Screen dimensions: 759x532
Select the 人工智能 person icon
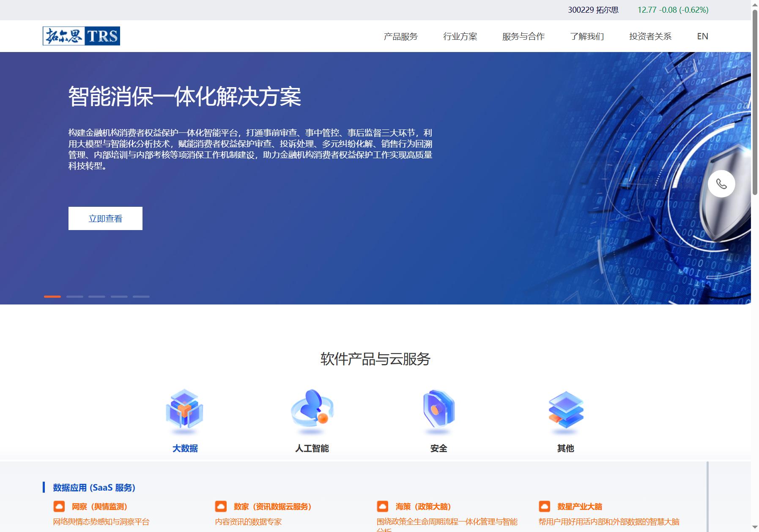(312, 411)
